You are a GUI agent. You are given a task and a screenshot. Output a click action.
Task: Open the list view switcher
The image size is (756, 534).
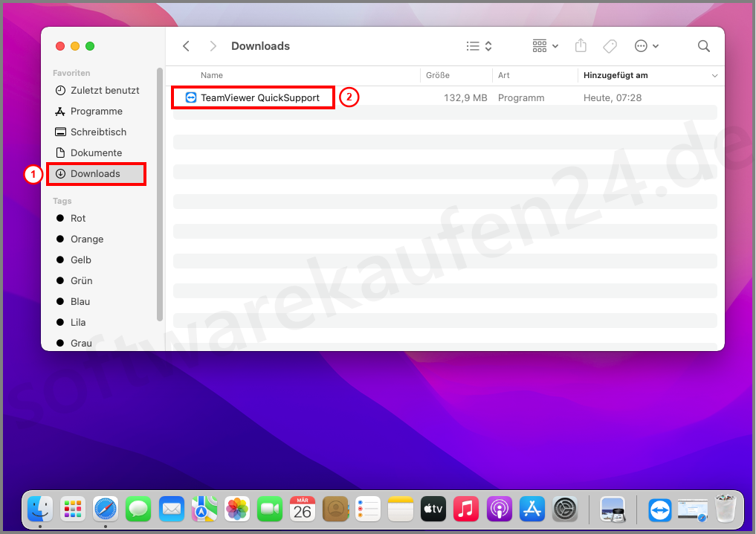479,46
